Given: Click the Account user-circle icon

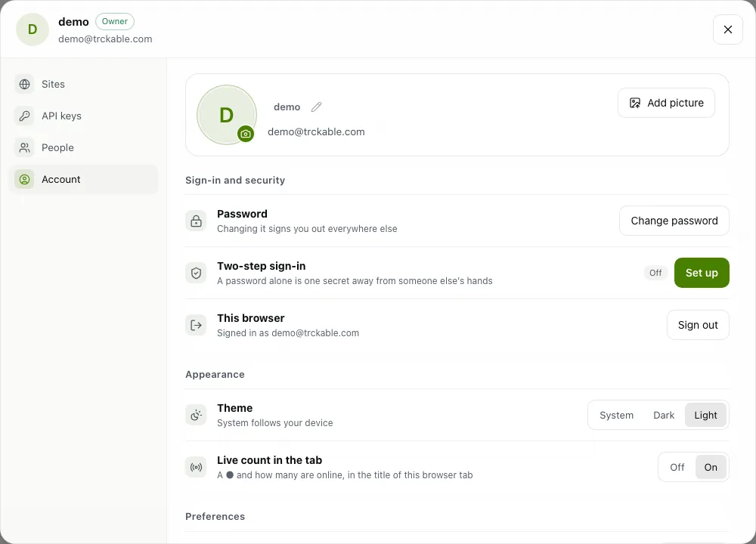Looking at the screenshot, I should 25,180.
